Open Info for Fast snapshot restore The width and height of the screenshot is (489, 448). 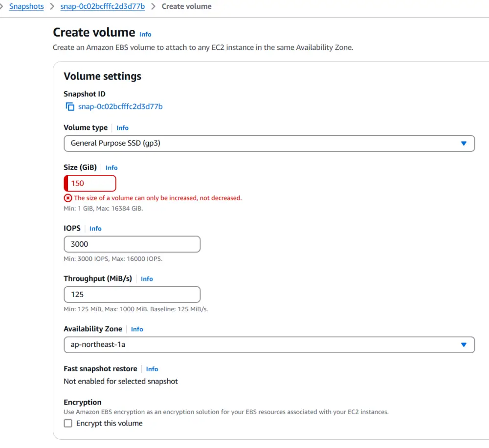152,369
